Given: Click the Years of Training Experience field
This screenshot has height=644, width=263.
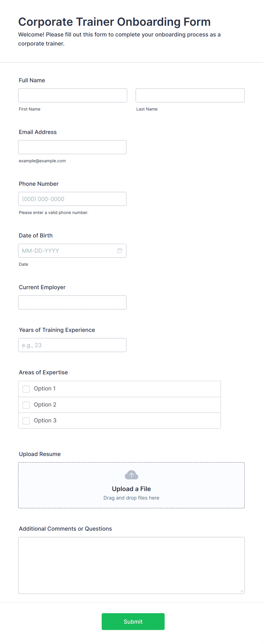Looking at the screenshot, I should (72, 345).
